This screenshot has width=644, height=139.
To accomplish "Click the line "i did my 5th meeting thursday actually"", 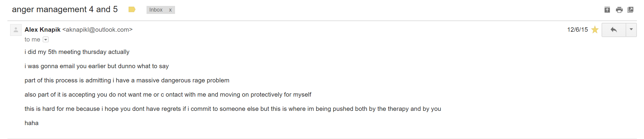I will point(77,52).
